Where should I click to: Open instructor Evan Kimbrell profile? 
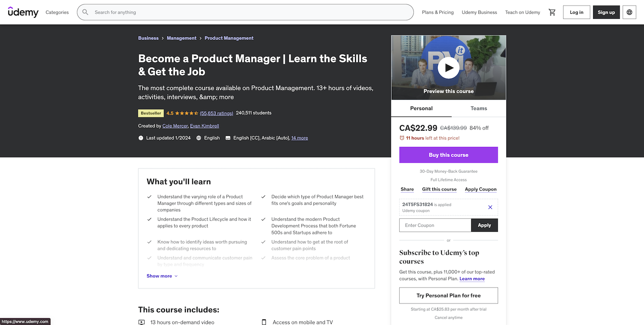coord(205,126)
